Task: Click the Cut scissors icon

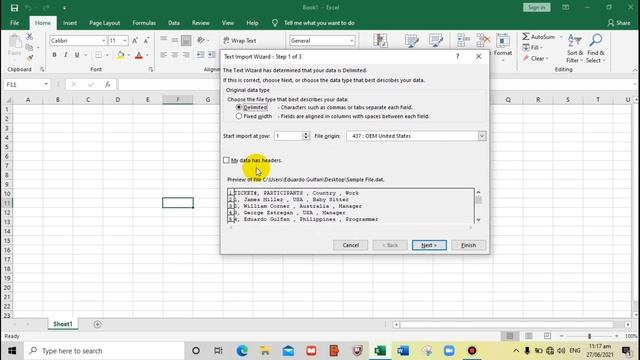Action: point(29,37)
